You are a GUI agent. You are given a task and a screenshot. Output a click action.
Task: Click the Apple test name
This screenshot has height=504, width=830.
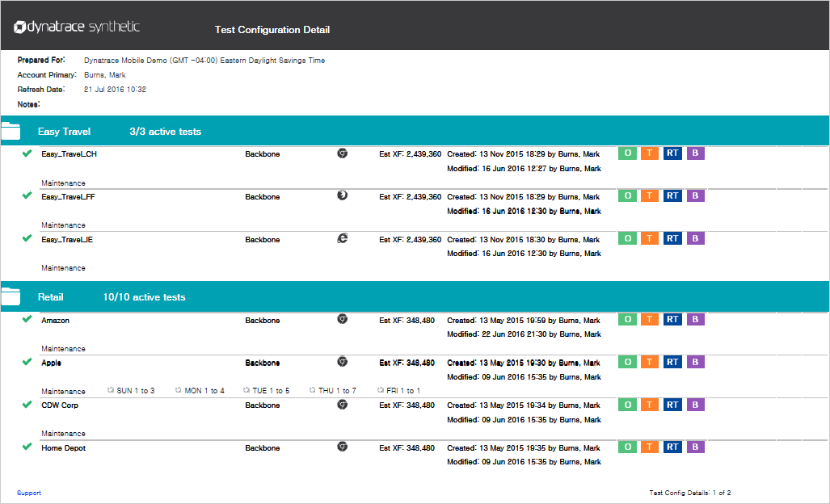point(51,363)
